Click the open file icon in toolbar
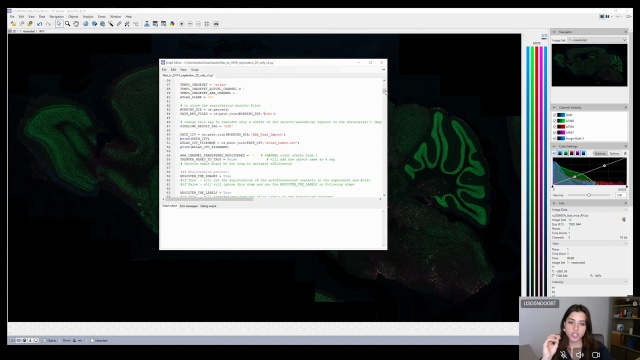The width and height of the screenshot is (640, 360). coord(13,24)
